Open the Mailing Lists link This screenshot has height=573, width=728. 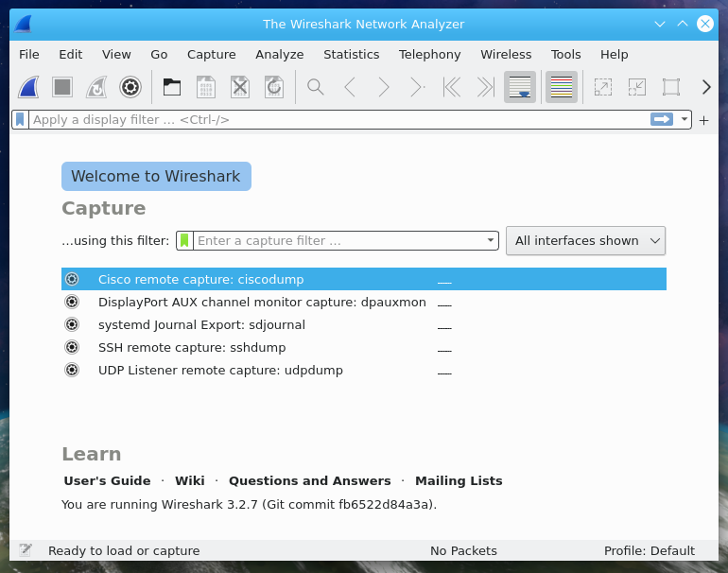[x=459, y=480]
